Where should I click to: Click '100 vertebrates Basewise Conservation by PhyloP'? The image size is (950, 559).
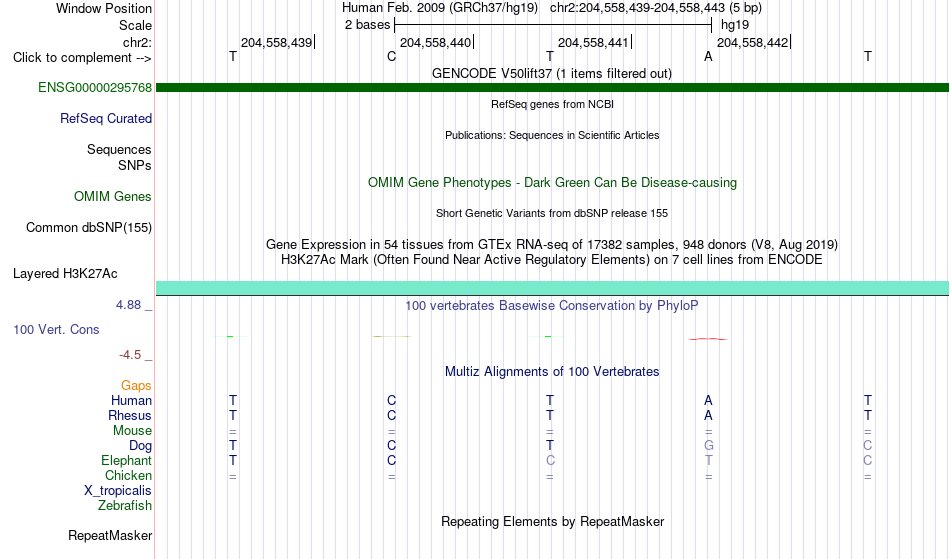point(552,306)
